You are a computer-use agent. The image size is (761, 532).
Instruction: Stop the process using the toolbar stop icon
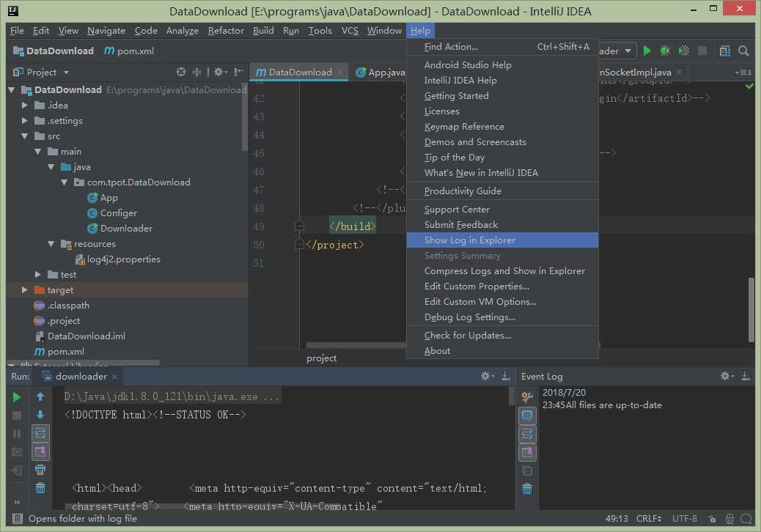(x=702, y=51)
